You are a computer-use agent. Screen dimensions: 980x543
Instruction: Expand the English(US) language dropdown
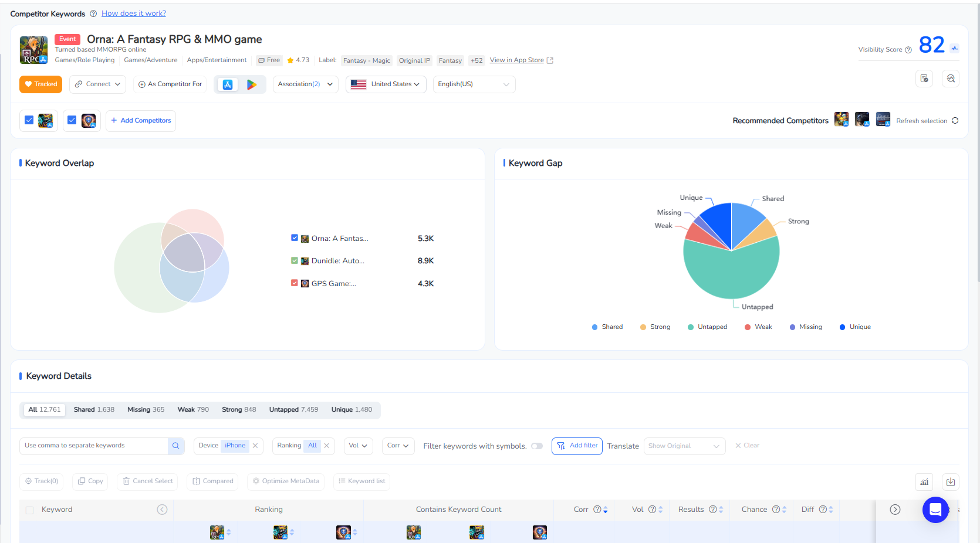coord(474,84)
